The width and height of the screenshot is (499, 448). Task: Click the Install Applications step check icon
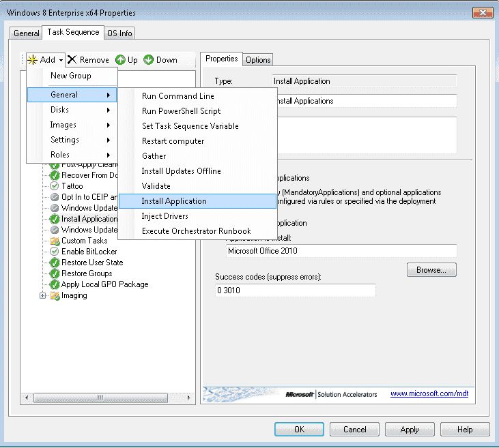[55, 219]
